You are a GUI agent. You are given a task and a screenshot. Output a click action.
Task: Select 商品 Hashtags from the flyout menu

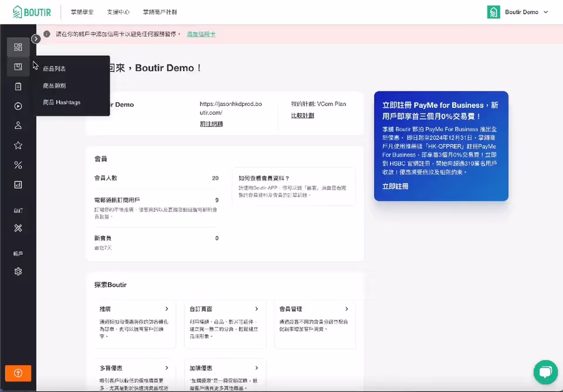coord(62,102)
